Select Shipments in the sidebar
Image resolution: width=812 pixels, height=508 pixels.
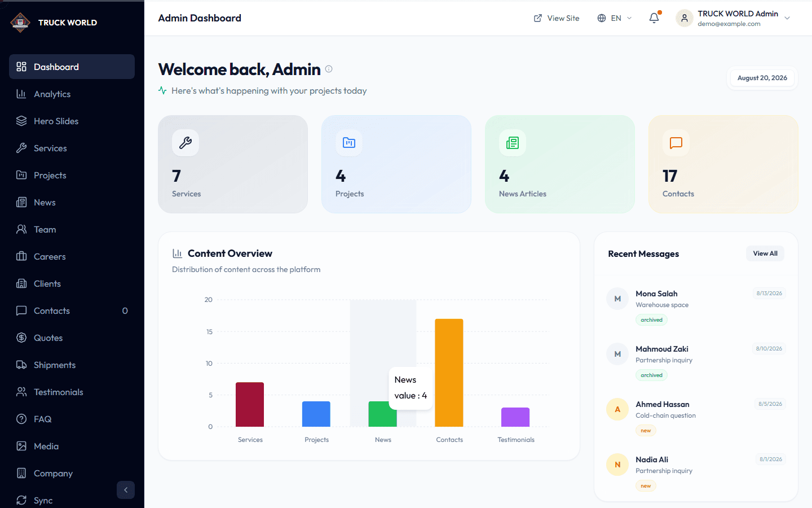(72, 365)
